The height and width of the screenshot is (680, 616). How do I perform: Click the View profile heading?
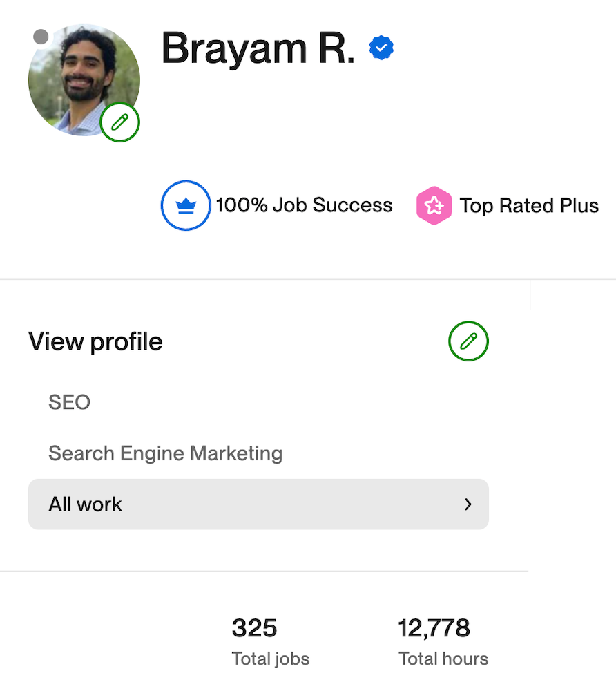(95, 341)
